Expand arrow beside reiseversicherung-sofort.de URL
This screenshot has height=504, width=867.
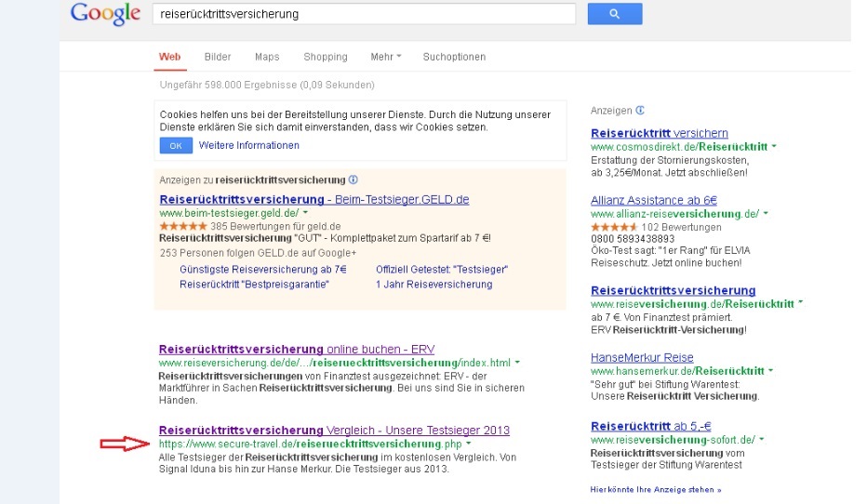point(761,439)
